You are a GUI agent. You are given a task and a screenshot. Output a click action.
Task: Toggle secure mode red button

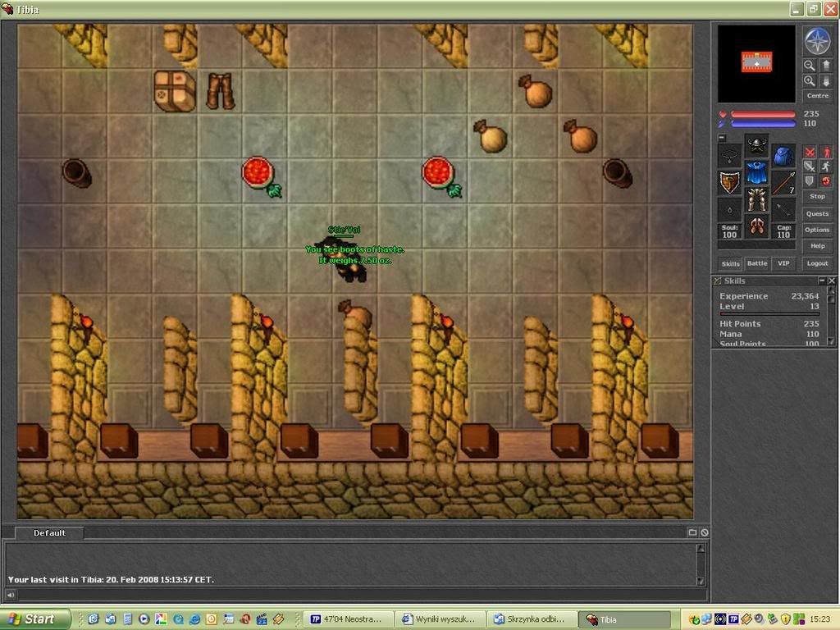coord(826,181)
